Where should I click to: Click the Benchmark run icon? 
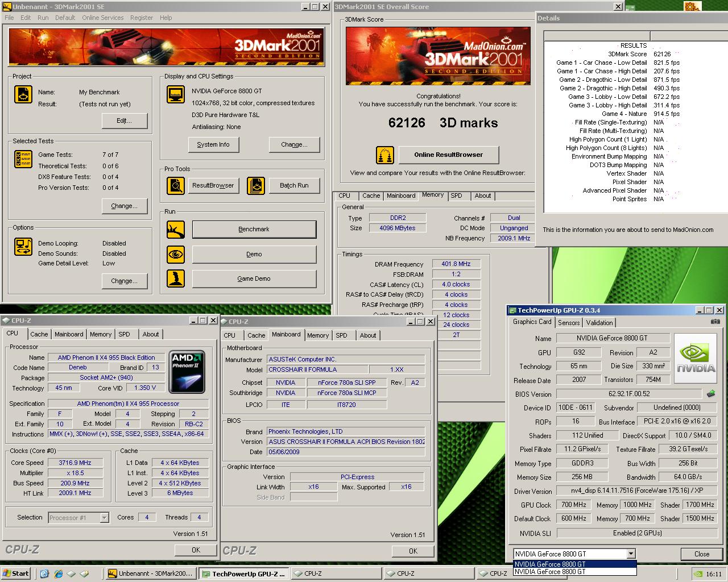tap(175, 230)
